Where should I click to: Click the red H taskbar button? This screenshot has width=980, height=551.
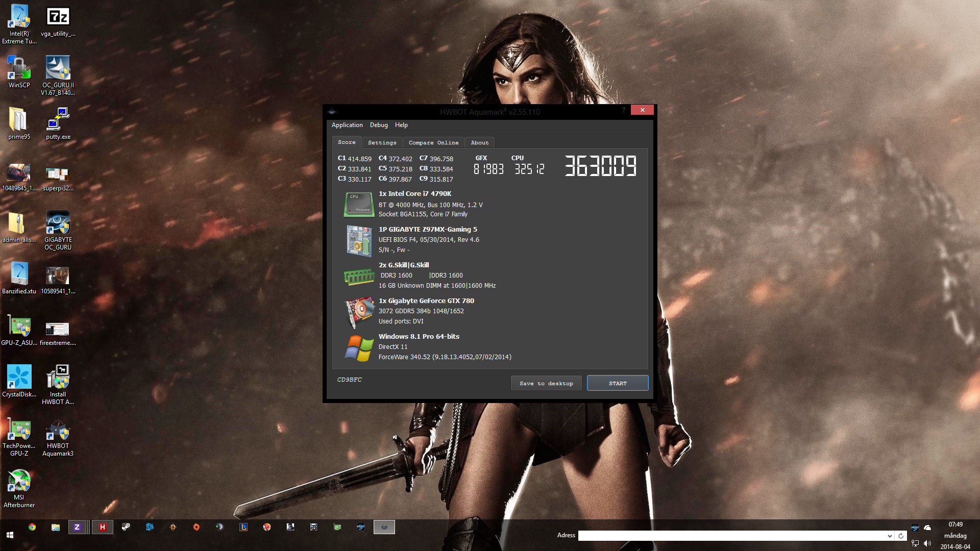(x=103, y=527)
